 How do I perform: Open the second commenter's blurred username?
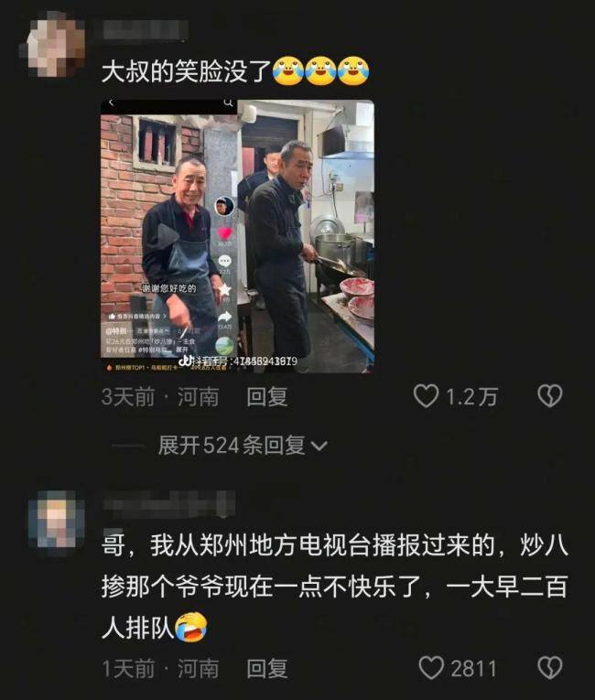click(x=168, y=503)
